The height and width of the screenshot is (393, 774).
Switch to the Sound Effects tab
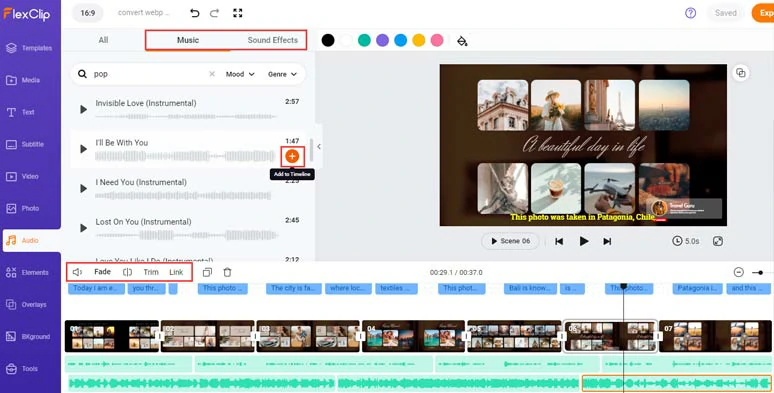[272, 40]
